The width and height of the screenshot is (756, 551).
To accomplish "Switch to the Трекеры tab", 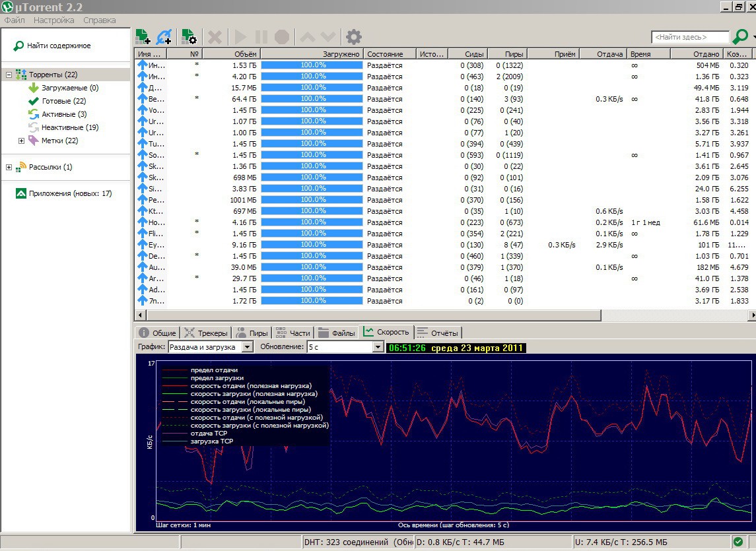I will coord(206,333).
